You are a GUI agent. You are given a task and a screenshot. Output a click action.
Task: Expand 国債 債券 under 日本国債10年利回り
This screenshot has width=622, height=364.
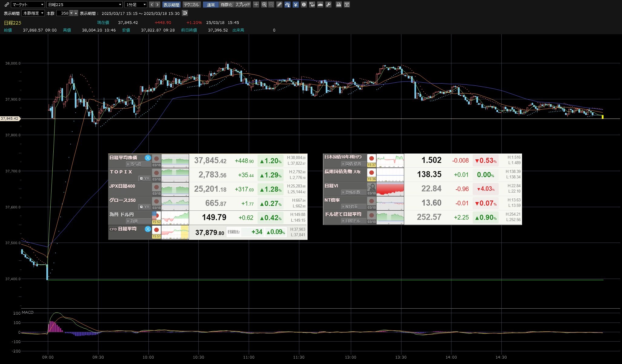pos(354,164)
